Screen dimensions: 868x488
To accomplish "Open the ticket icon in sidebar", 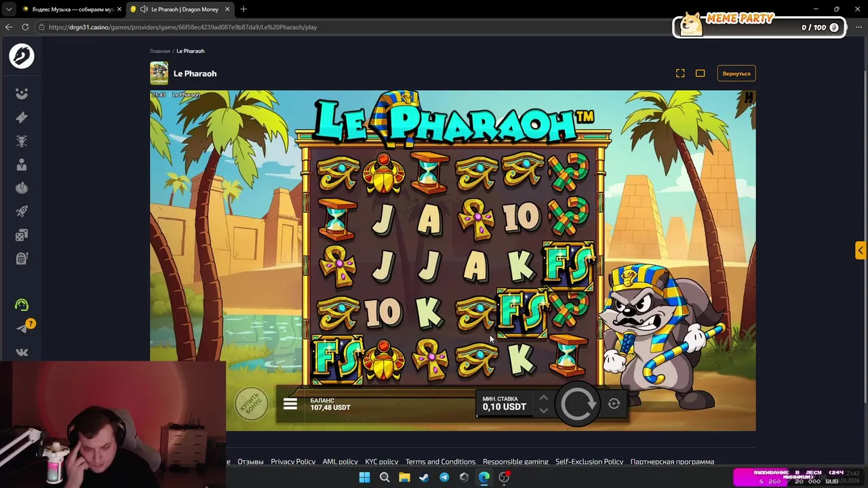I will (22, 117).
